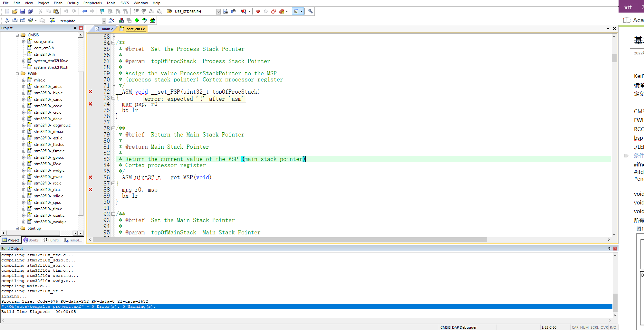Click the Open file folder icon
Screen dimensions: 644x330
15,11
